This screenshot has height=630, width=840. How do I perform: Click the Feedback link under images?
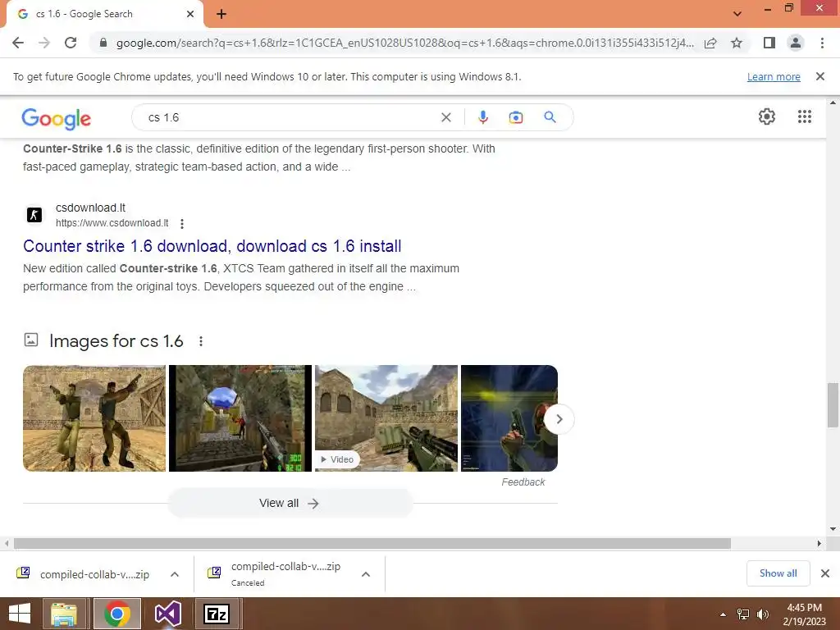pos(523,482)
